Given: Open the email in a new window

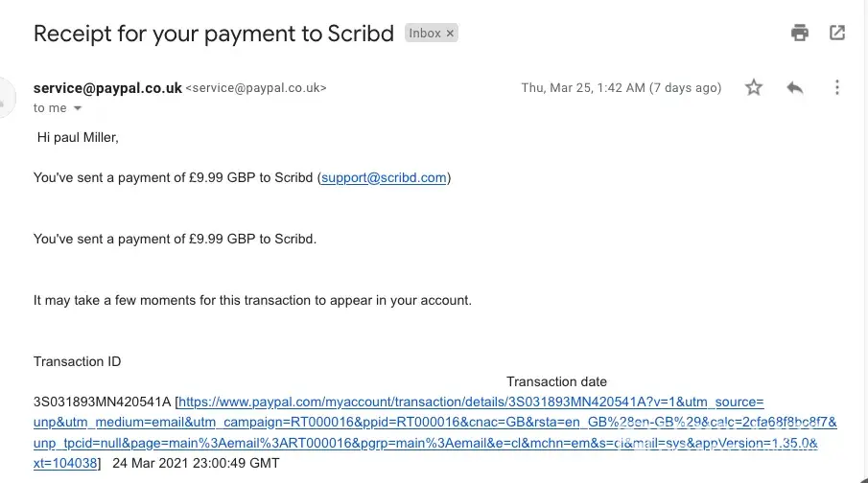Looking at the screenshot, I should point(837,33).
